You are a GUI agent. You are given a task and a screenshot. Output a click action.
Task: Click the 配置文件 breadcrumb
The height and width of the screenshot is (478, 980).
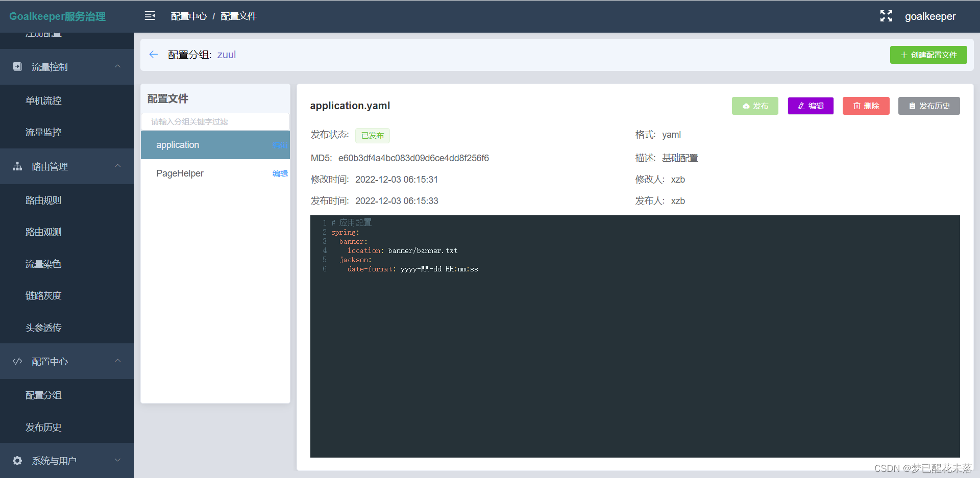[x=238, y=16]
